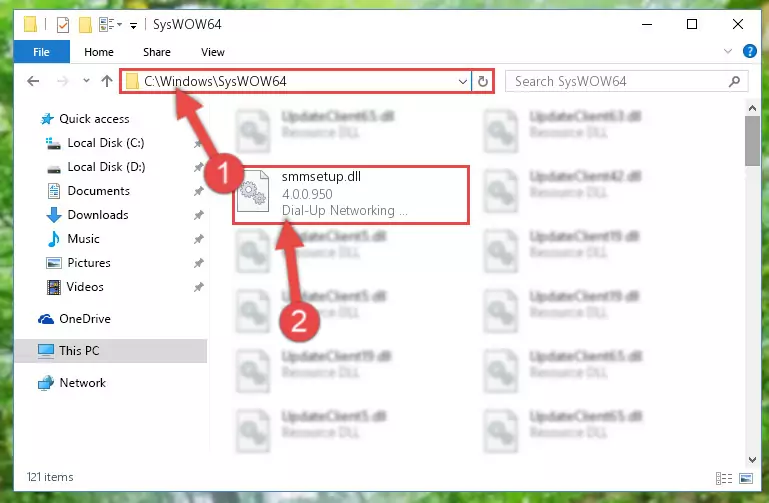Refresh the SysWOW64 folder view
The image size is (769, 503).
(x=483, y=81)
